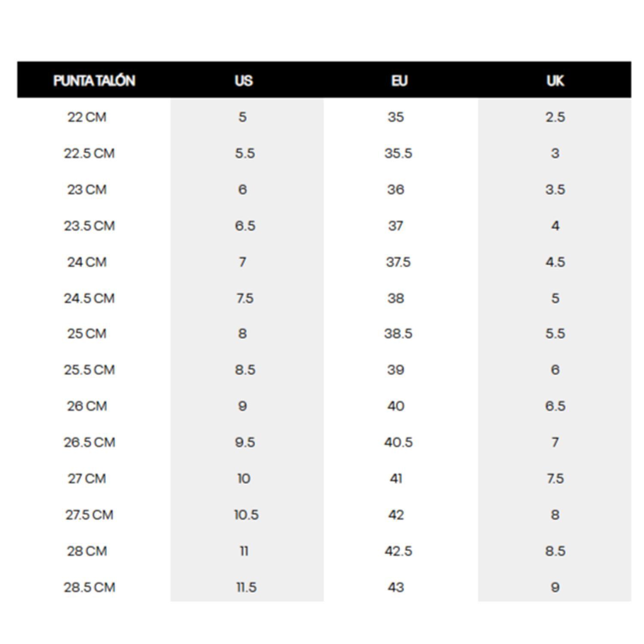644x644 pixels.
Task: Select US size 5.5 cell
Action: click(245, 153)
